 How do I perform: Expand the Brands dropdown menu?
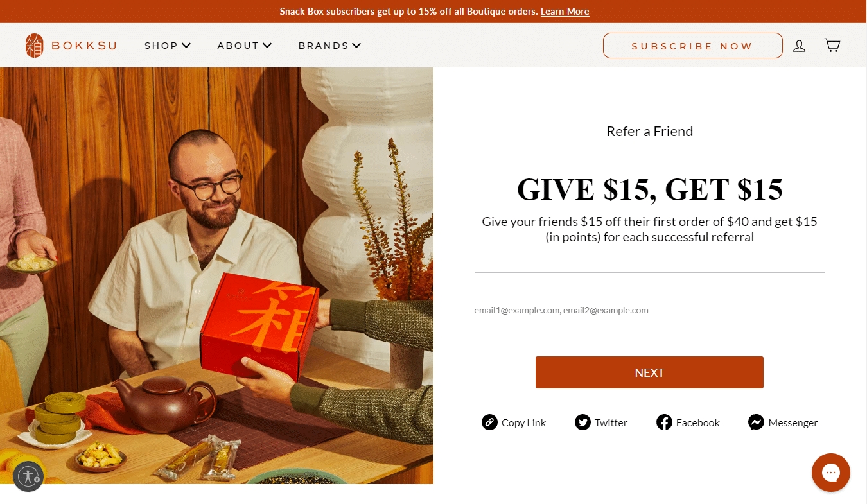(x=330, y=46)
